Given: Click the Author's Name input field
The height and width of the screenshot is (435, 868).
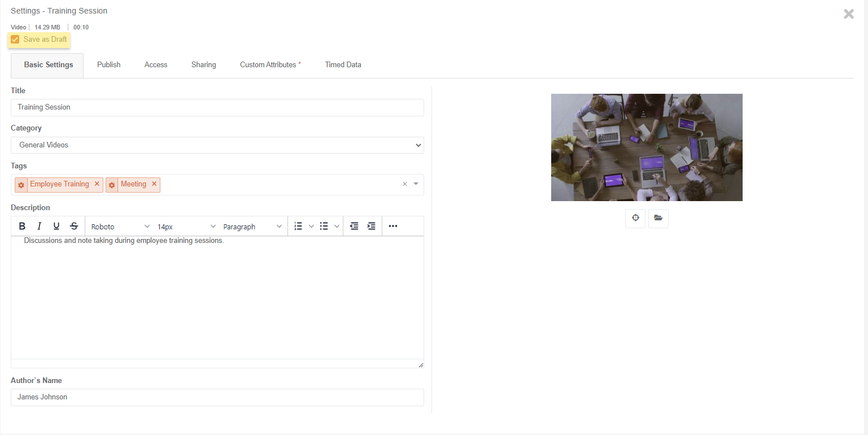Looking at the screenshot, I should 217,397.
